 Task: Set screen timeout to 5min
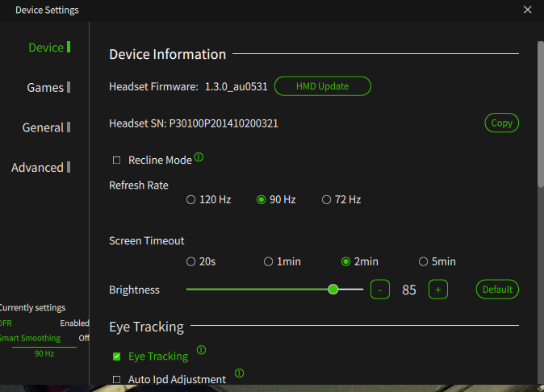click(423, 261)
